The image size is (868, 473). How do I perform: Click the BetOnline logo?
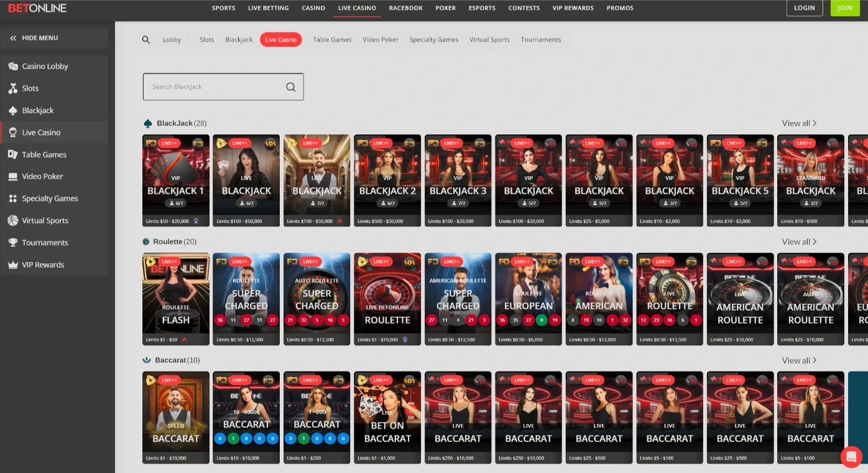coord(37,8)
